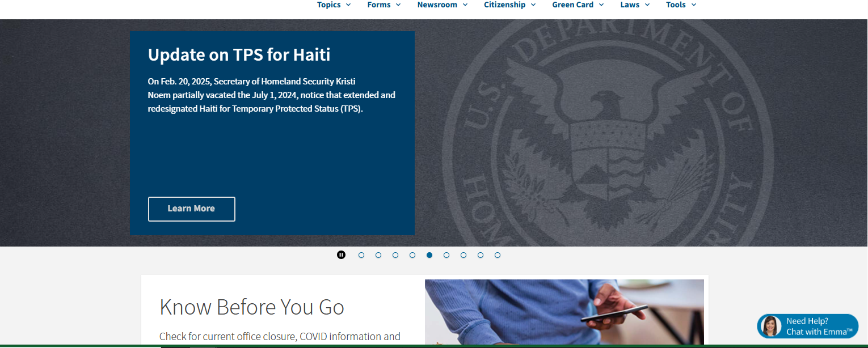This screenshot has height=348, width=868.
Task: Select the seventh carousel slide dot
Action: point(464,255)
